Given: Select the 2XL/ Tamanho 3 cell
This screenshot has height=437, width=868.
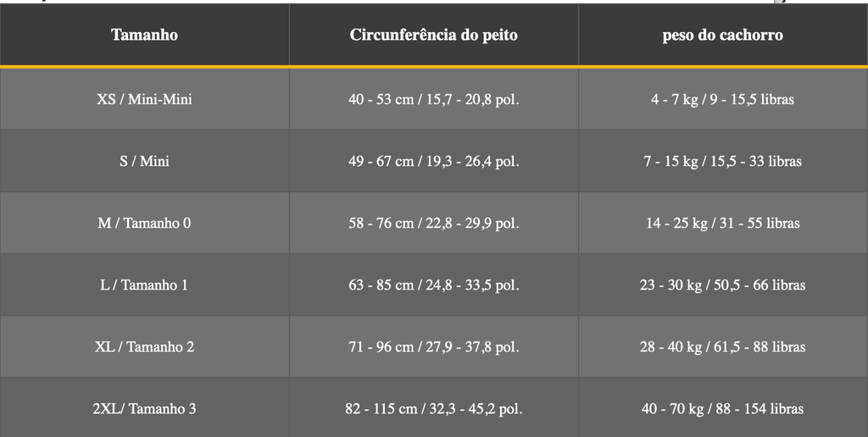Looking at the screenshot, I should [144, 408].
